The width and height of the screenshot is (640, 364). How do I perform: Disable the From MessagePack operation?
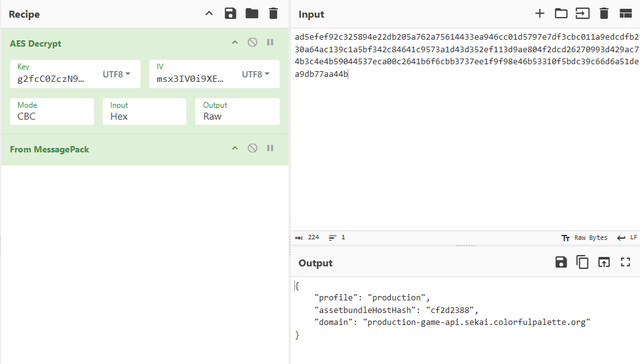pyautogui.click(x=252, y=149)
